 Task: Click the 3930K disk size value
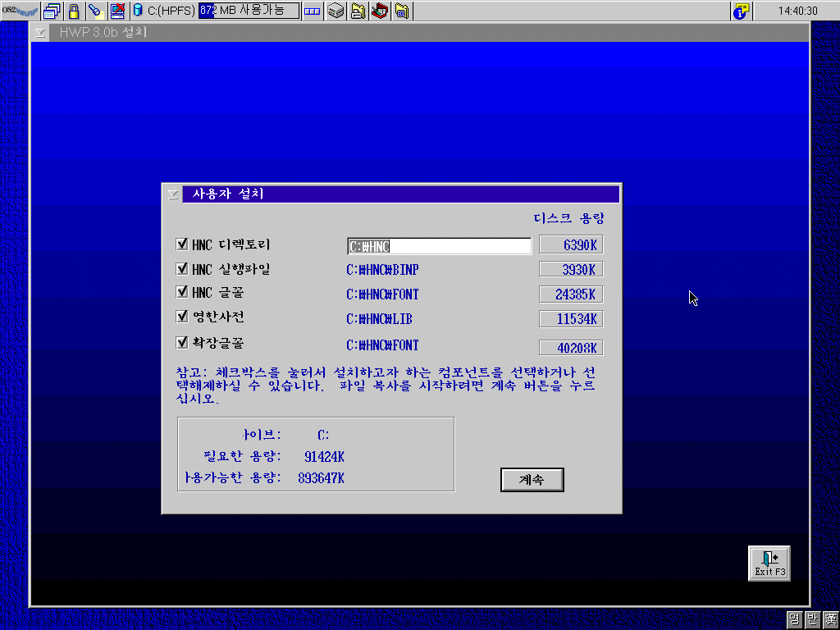[571, 269]
